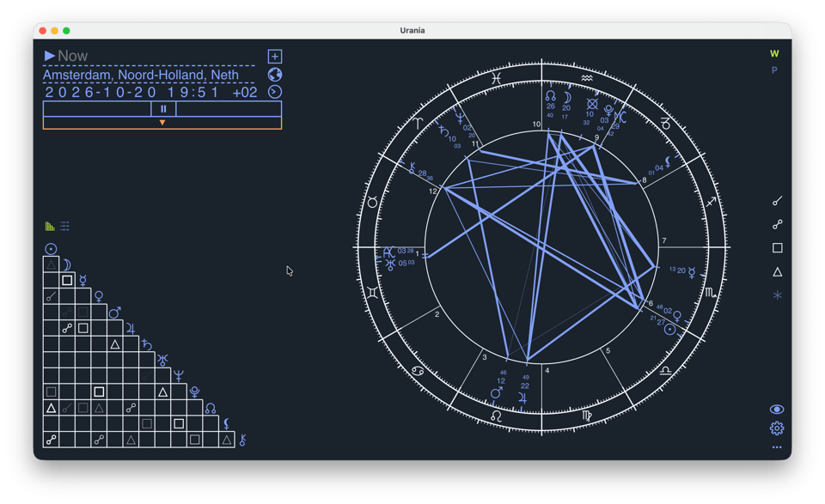Click the Sagittarius sign on the zodiac wheel
This screenshot has height=504, width=825.
point(711,202)
